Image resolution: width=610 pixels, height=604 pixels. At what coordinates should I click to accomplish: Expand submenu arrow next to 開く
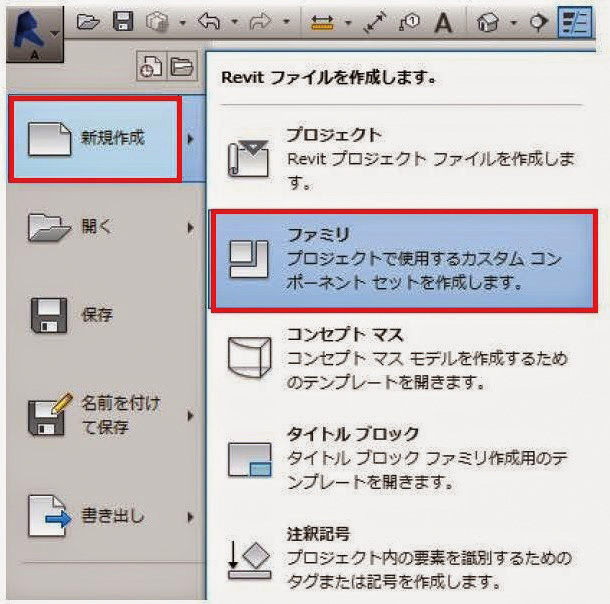[x=190, y=228]
